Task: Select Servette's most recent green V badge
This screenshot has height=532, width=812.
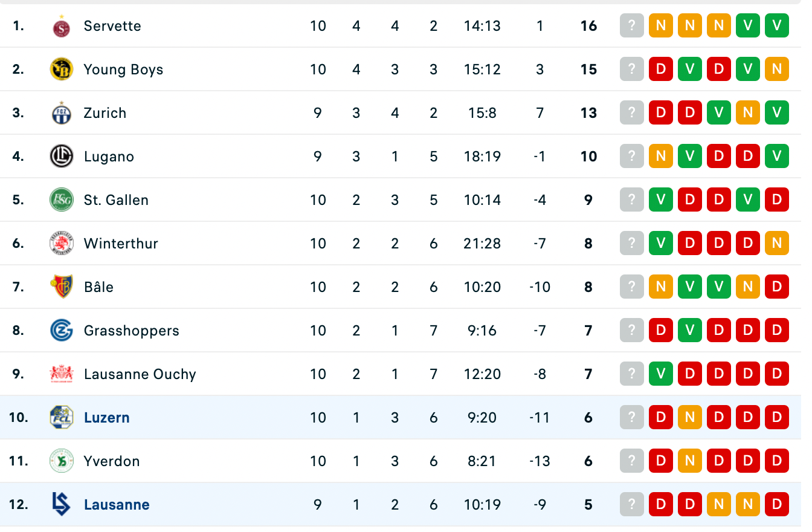Action: tap(777, 26)
